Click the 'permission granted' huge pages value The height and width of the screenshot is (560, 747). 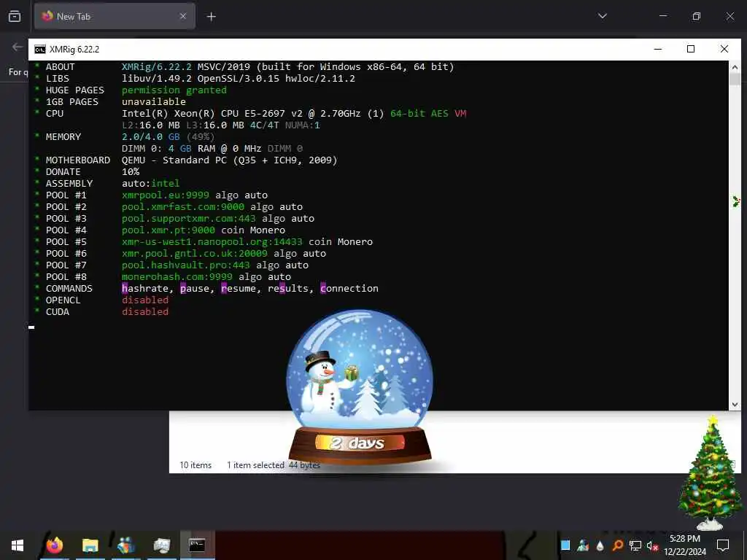pyautogui.click(x=174, y=90)
